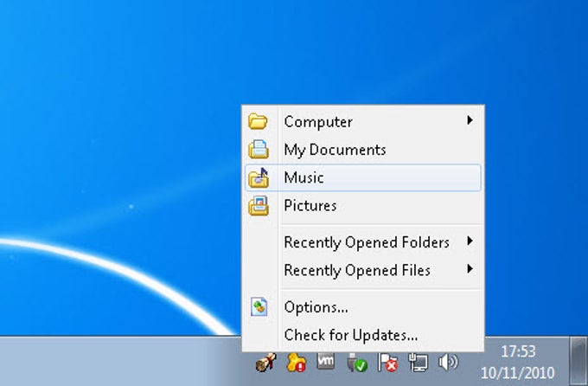Image resolution: width=588 pixels, height=386 pixels.
Task: Select Check for Updates... entry
Action: click(363, 335)
